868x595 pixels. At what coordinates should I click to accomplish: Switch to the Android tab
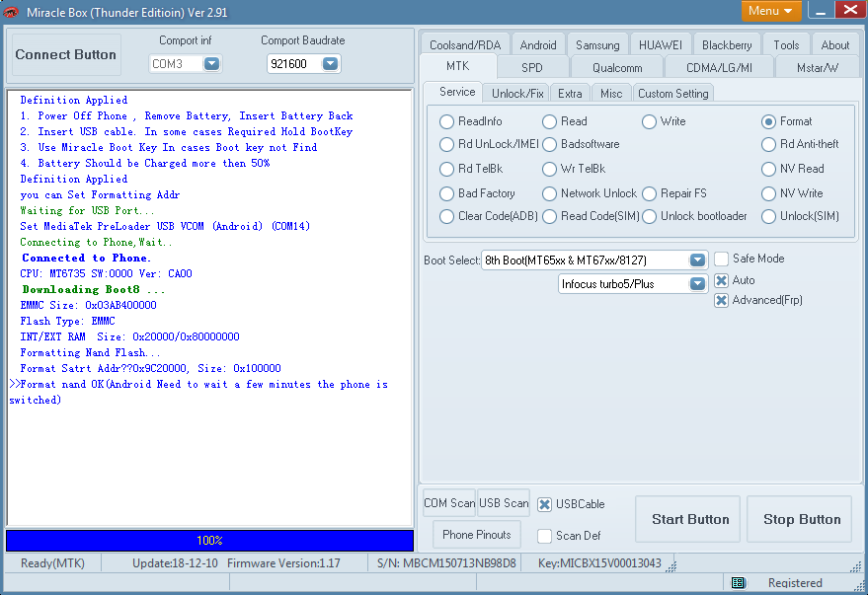(x=537, y=44)
